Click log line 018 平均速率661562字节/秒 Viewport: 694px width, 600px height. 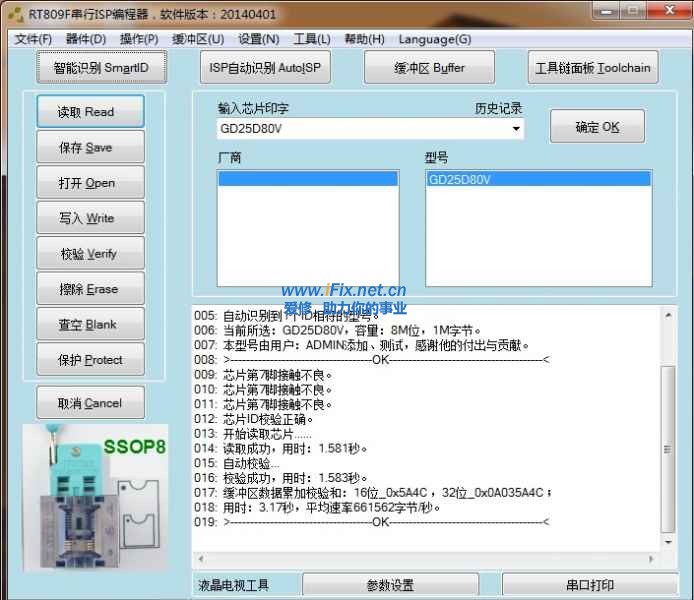317,508
